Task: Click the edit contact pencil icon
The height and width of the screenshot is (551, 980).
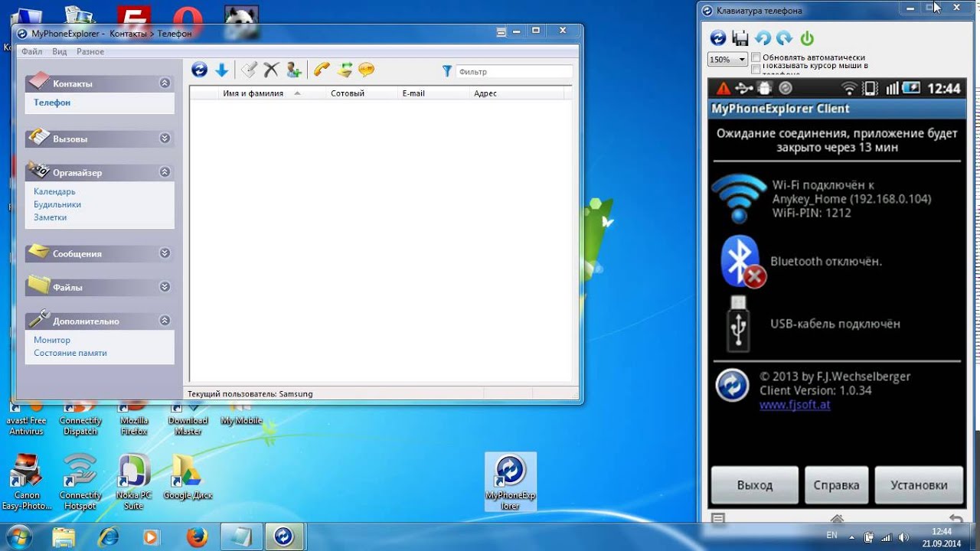Action: (249, 70)
